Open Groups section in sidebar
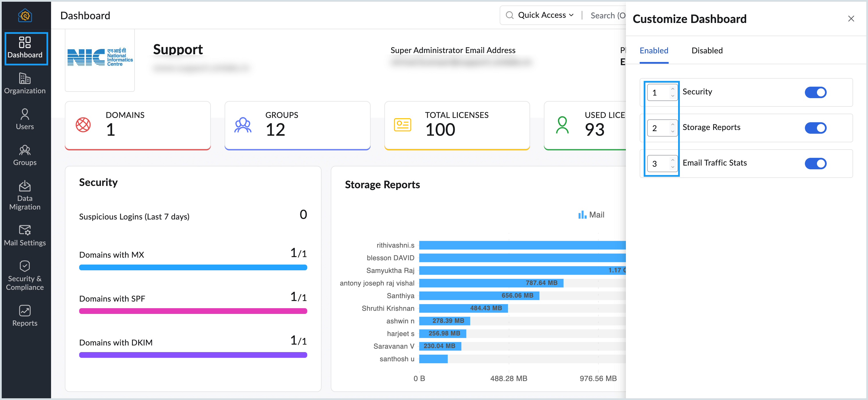 (x=25, y=155)
